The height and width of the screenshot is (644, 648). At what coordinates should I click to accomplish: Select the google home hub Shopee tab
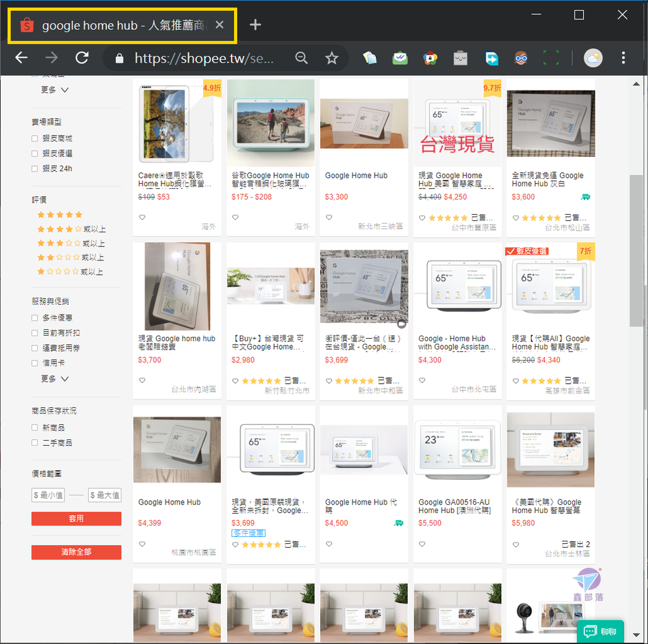click(x=122, y=25)
